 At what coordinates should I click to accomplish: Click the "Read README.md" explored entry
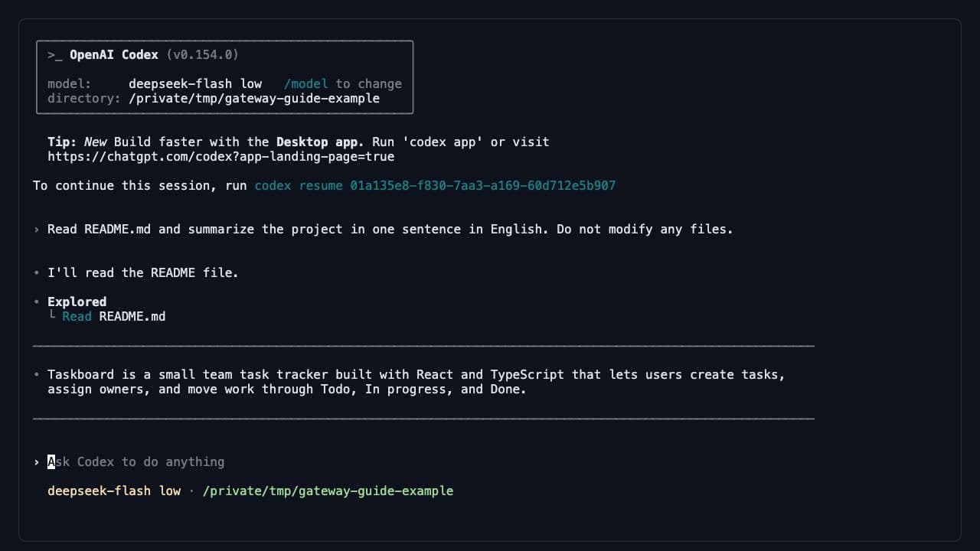[x=113, y=316]
